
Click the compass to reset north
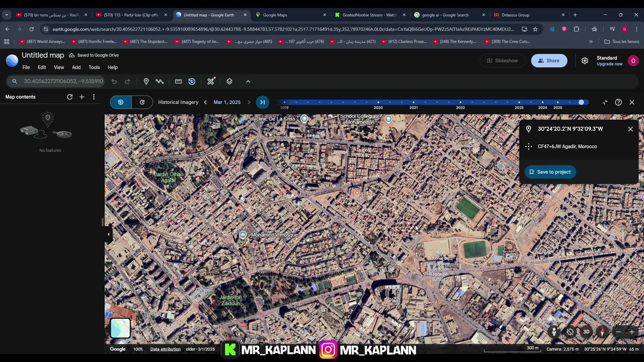(602, 332)
